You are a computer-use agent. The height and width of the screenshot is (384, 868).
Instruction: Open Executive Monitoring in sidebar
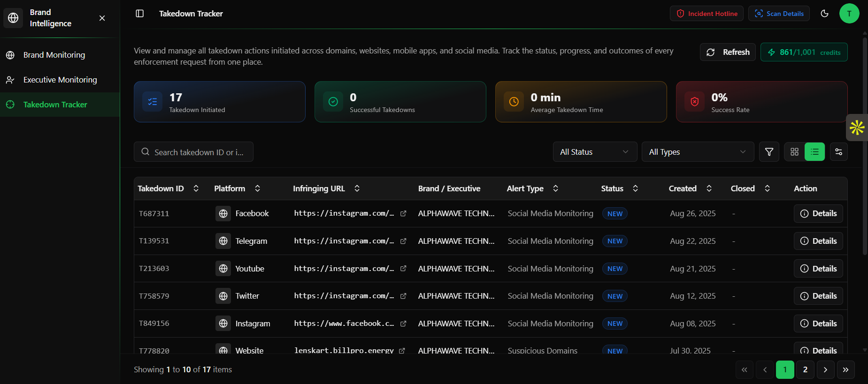coord(60,80)
